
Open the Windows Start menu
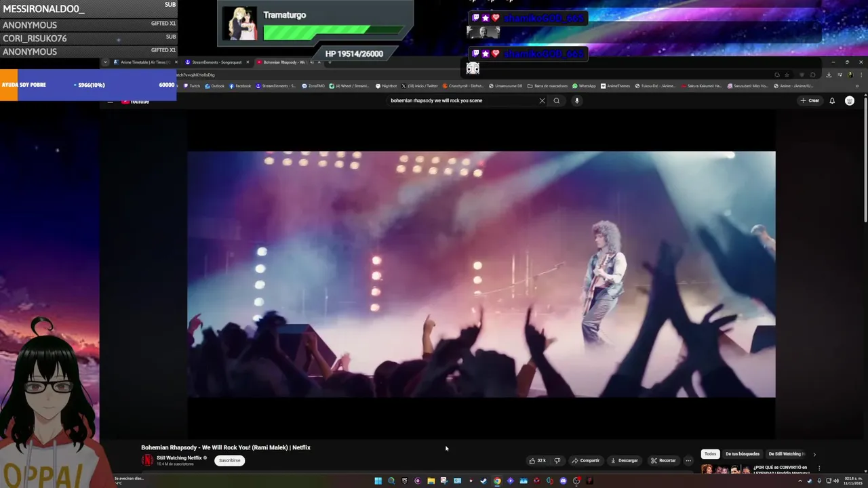click(378, 481)
